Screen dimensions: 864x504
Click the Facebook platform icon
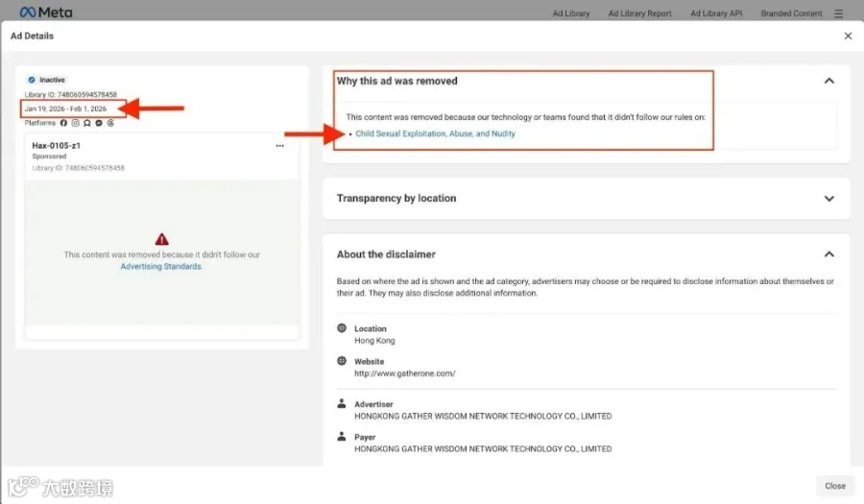64,123
